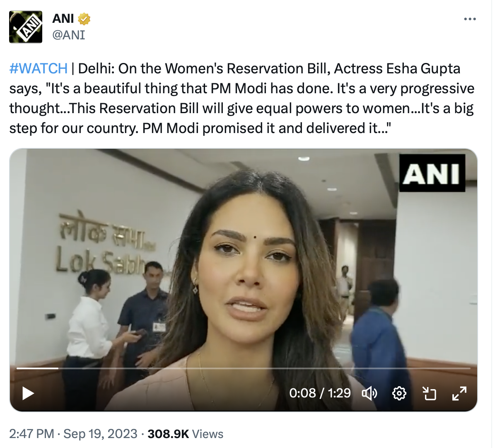Click the 308.9K Views count
This screenshot has height=448, width=495.
pyautogui.click(x=185, y=434)
